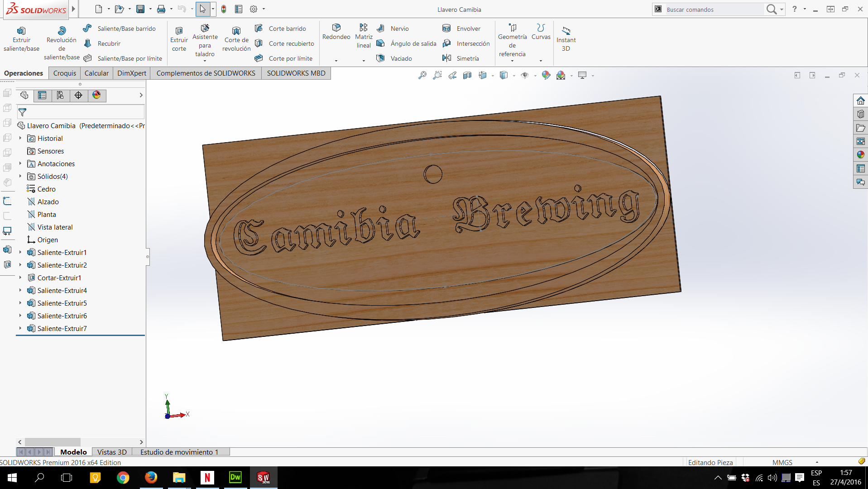This screenshot has width=868, height=489.
Task: Open the DimXpertManager tab icon
Action: [x=78, y=95]
